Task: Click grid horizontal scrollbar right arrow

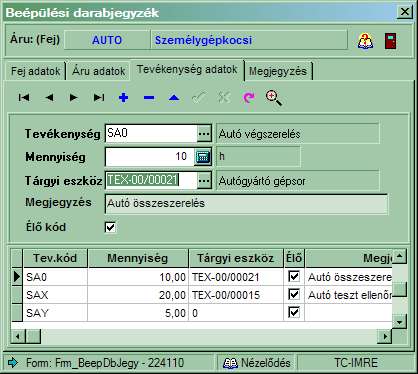Action: coord(385,336)
